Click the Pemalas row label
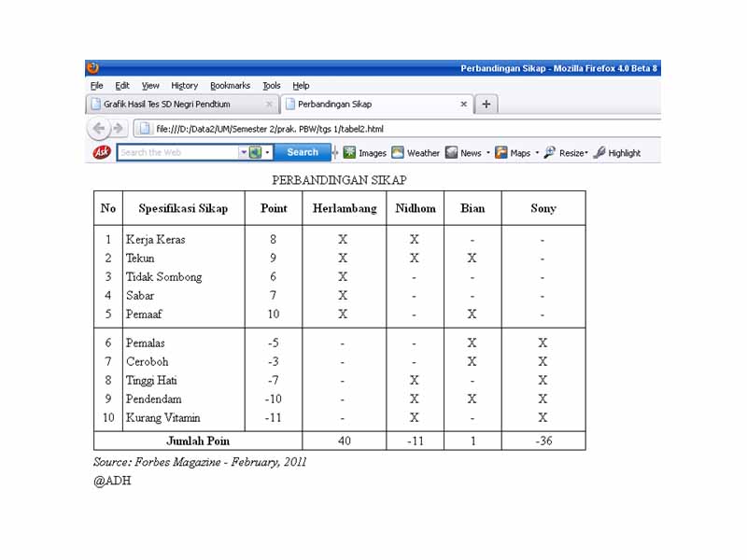The image size is (747, 560). [x=146, y=343]
